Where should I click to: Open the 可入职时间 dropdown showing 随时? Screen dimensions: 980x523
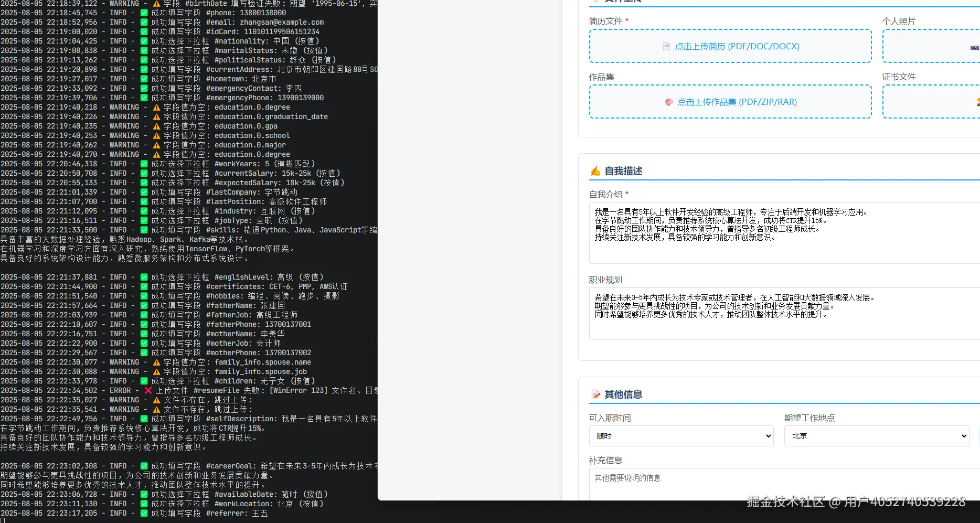point(681,436)
